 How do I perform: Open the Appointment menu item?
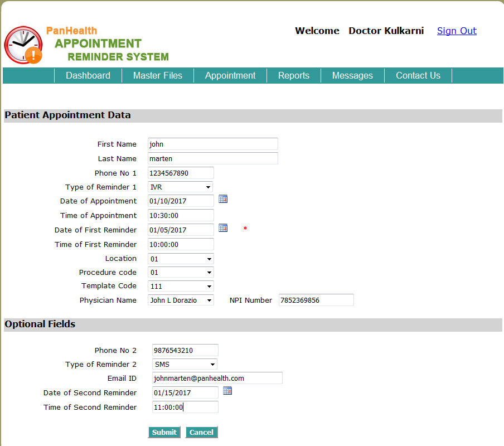pyautogui.click(x=230, y=76)
